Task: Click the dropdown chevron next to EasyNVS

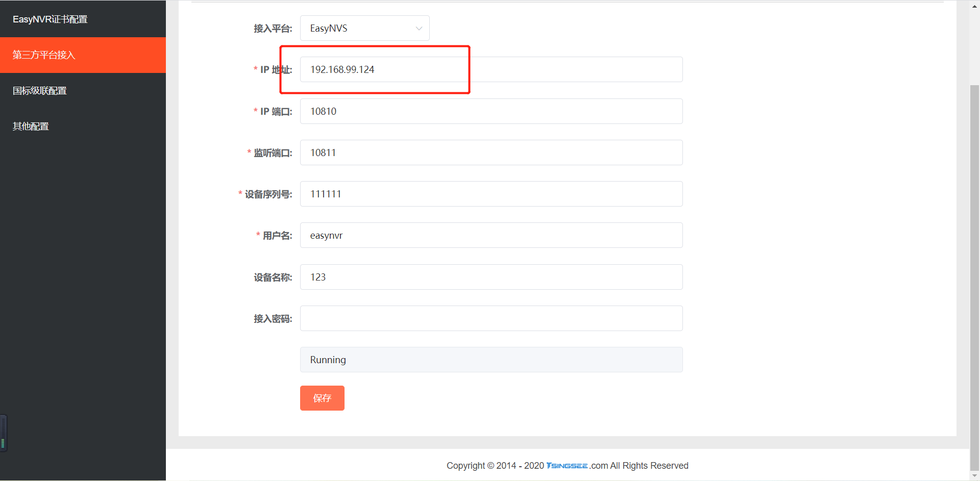Action: pyautogui.click(x=419, y=29)
